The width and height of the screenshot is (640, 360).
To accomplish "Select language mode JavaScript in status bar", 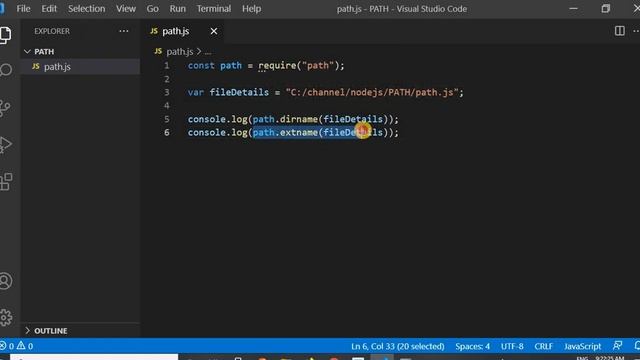I will click(x=582, y=346).
